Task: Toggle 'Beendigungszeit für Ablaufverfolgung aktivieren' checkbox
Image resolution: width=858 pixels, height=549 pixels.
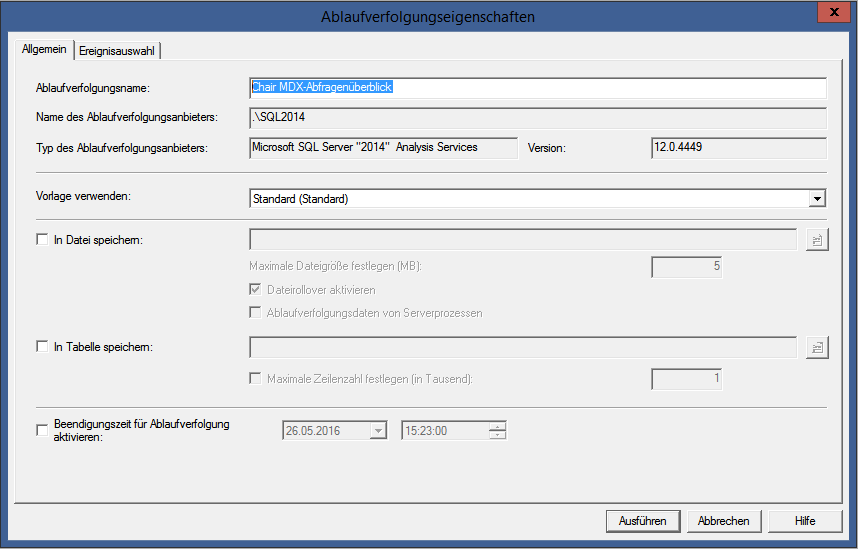Action: coord(42,431)
